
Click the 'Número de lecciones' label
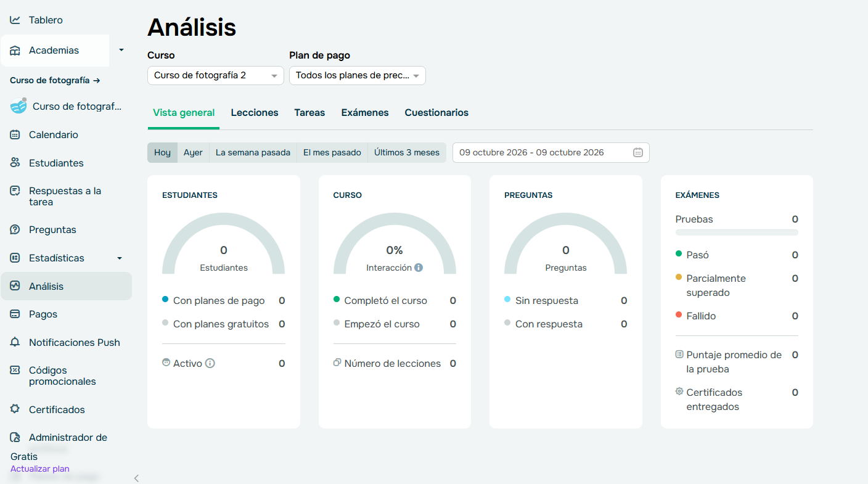click(x=393, y=364)
